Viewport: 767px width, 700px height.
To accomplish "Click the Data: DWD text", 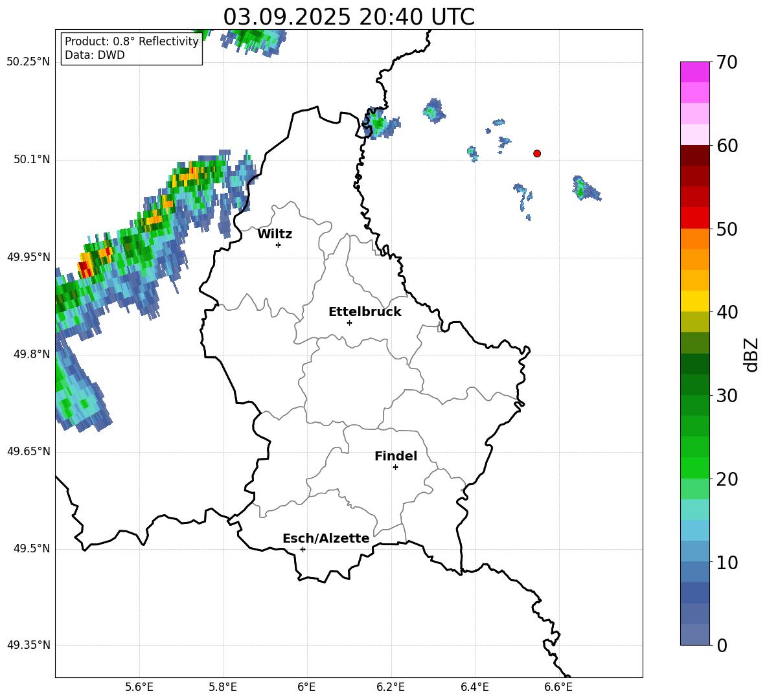I will tap(95, 55).
